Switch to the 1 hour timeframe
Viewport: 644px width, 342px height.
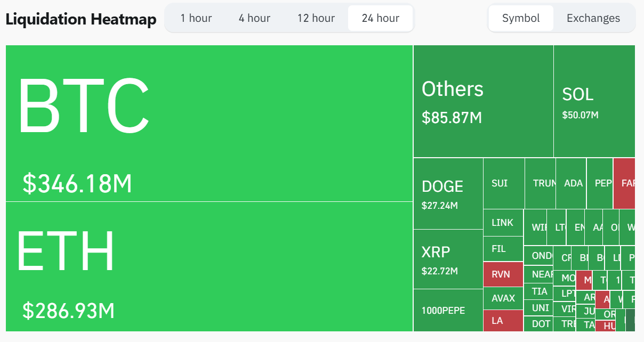pyautogui.click(x=196, y=18)
